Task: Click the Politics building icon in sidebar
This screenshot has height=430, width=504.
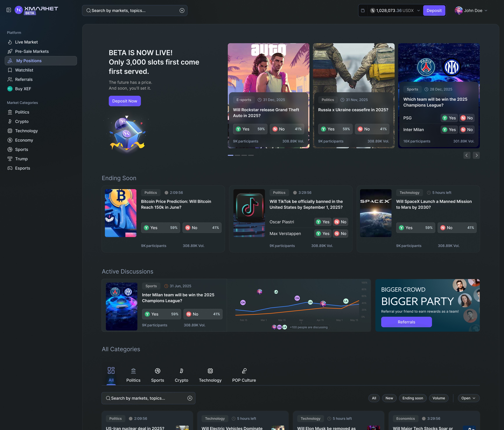Action: click(10, 112)
